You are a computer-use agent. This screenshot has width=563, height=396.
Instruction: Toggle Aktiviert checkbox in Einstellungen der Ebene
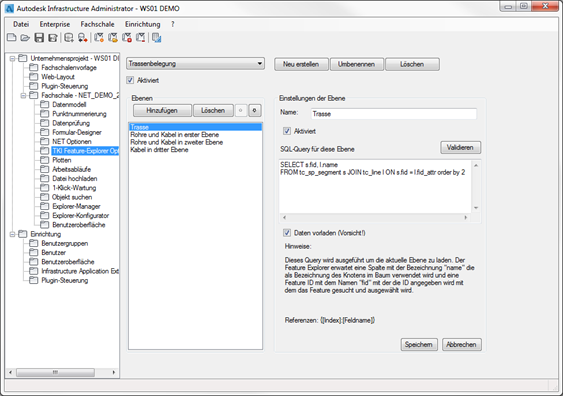tap(287, 131)
